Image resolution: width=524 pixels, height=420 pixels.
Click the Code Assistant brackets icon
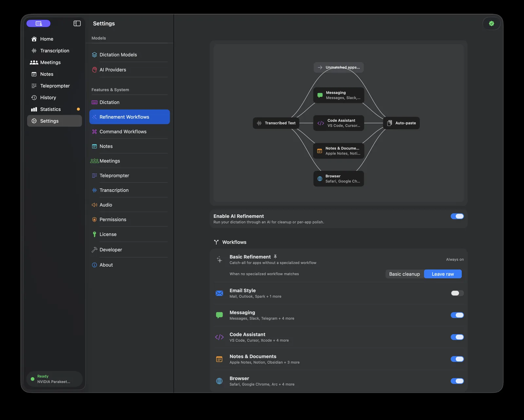(x=219, y=337)
